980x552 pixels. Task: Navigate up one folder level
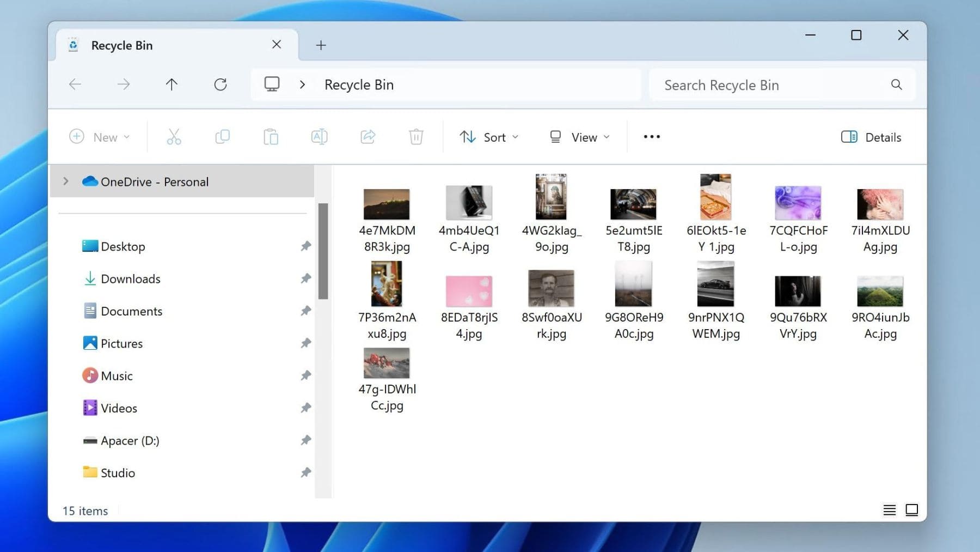tap(171, 84)
